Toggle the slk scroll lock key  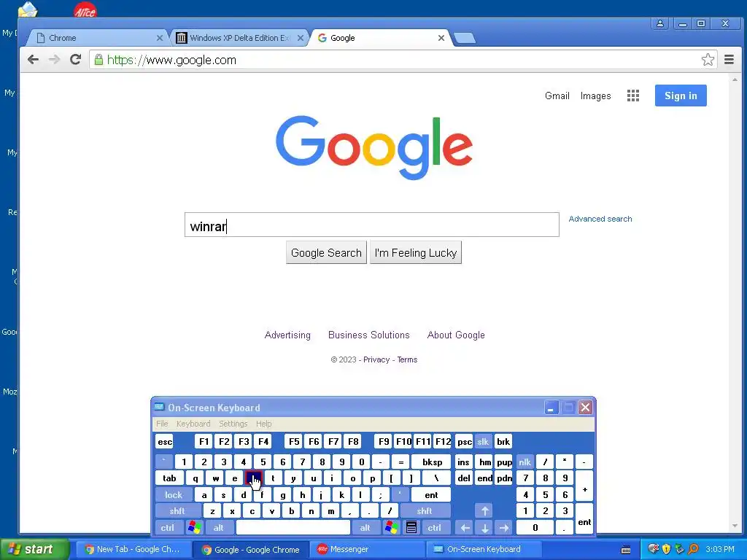pos(483,442)
